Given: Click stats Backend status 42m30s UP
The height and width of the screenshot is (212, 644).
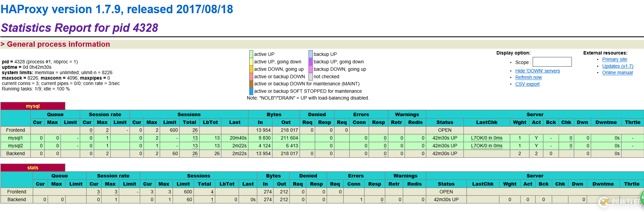Looking at the screenshot, I should click(x=446, y=199).
